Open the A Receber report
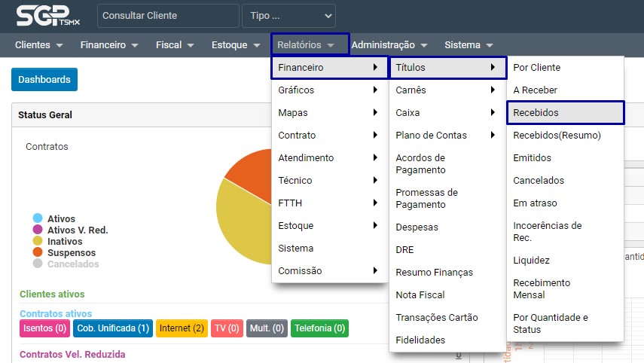The width and height of the screenshot is (644, 363). point(535,90)
